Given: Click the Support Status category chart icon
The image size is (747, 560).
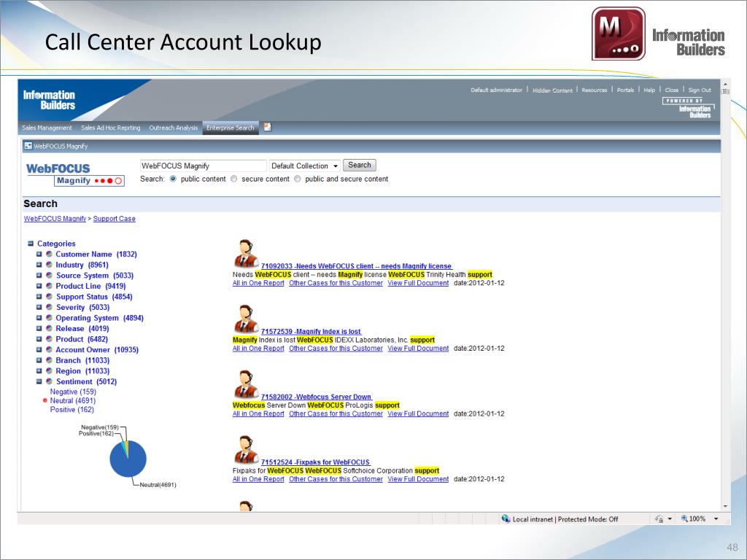Looking at the screenshot, I should point(49,296).
